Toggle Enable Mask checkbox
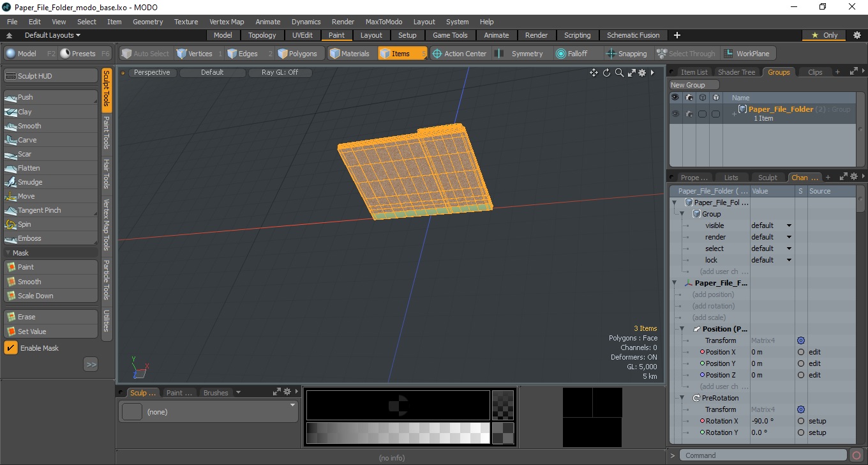Image resolution: width=868 pixels, height=465 pixels. pyautogui.click(x=11, y=348)
